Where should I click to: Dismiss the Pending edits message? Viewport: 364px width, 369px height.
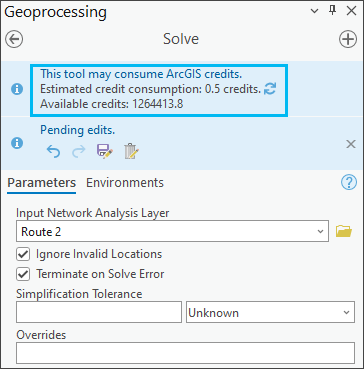tap(351, 144)
